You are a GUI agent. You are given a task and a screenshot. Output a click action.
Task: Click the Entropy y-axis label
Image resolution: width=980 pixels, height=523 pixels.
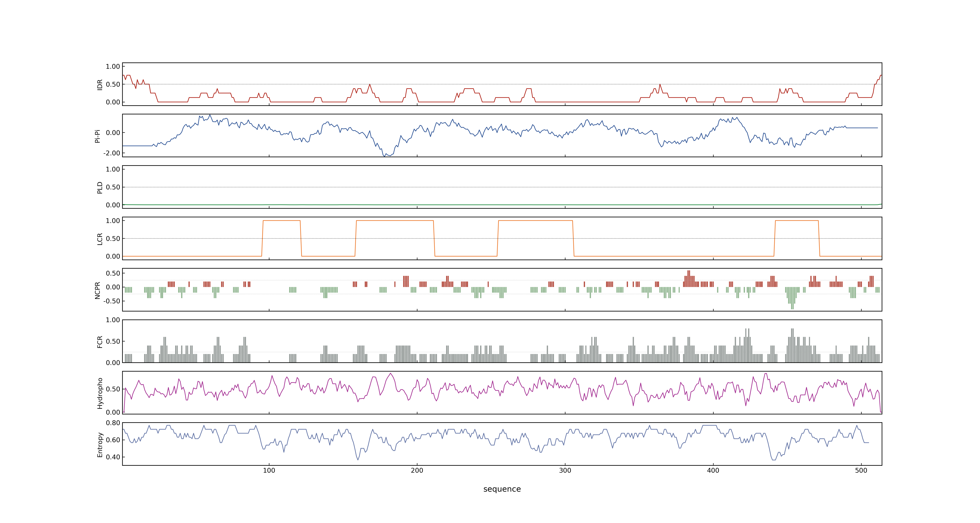tap(100, 444)
